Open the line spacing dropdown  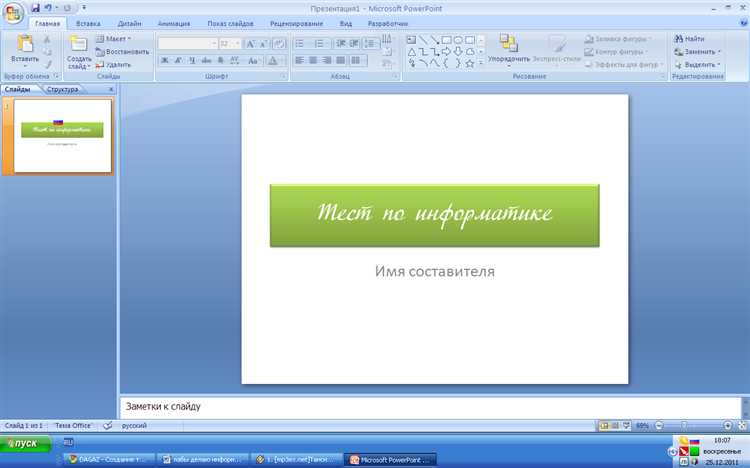371,44
